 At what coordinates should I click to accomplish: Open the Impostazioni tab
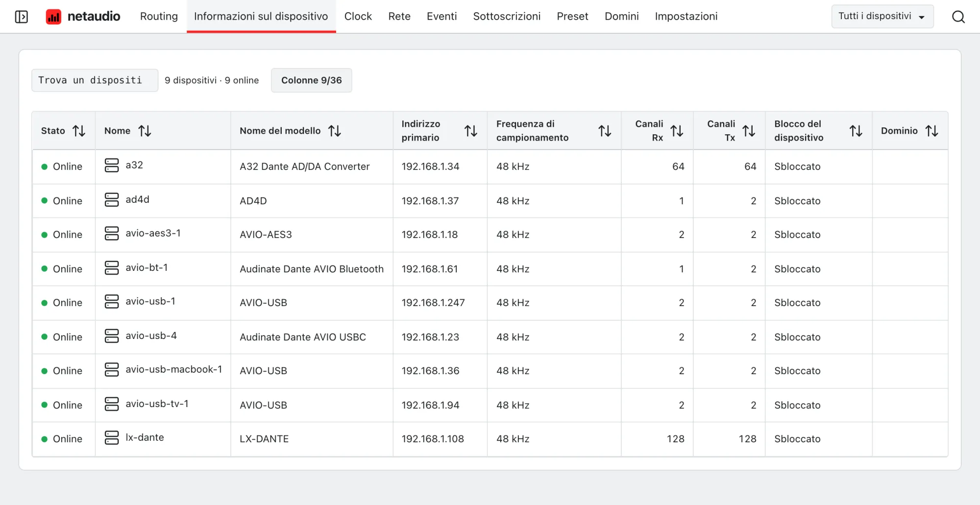(686, 17)
